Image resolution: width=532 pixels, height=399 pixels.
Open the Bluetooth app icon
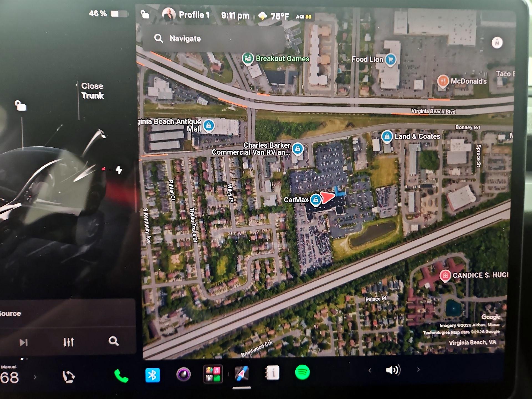(x=153, y=375)
